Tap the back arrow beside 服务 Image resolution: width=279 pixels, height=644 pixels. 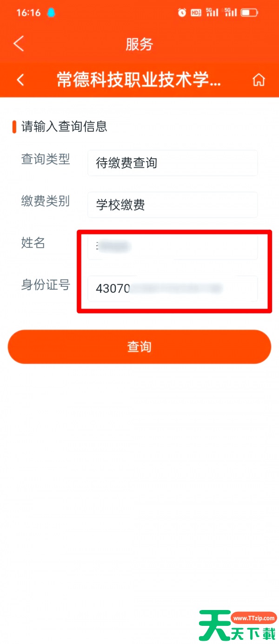click(19, 44)
